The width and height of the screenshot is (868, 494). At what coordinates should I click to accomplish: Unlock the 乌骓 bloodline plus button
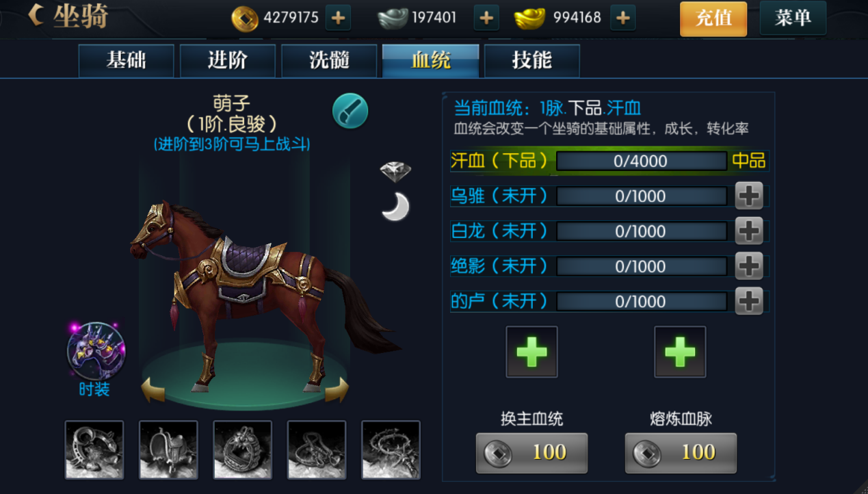click(749, 196)
